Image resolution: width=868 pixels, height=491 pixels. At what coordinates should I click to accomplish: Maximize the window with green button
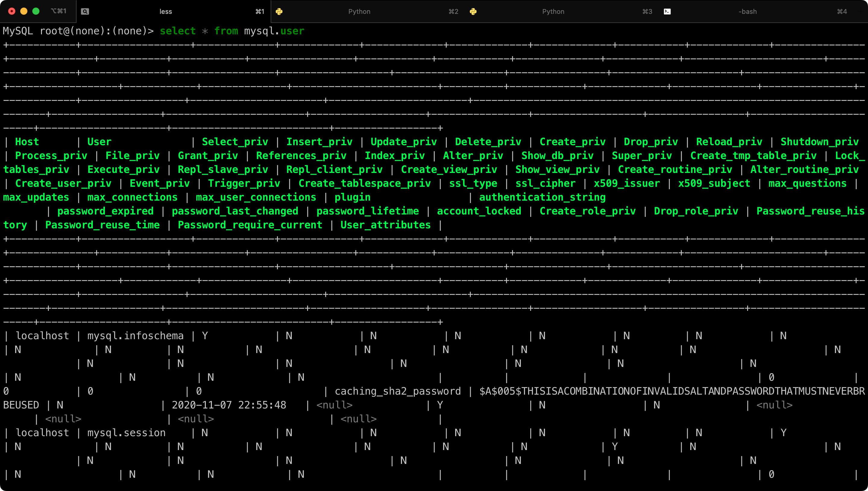click(36, 11)
